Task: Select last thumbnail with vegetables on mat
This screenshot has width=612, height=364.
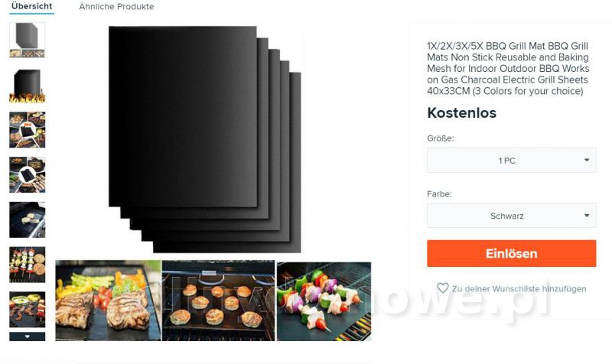Action: [28, 310]
